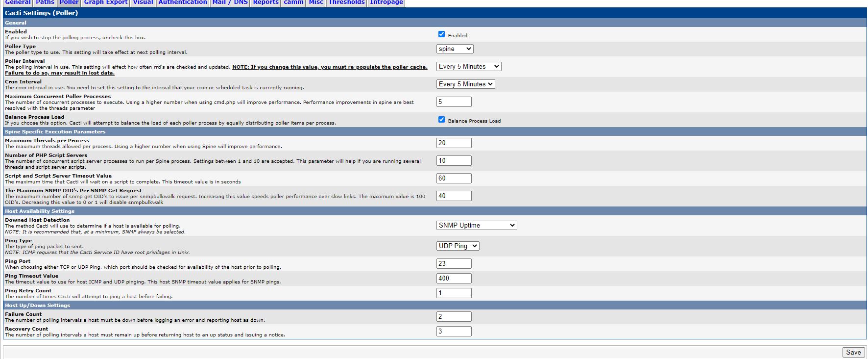Click the 'Balance Process Load' setting label
The image size is (868, 359).
click(35, 117)
